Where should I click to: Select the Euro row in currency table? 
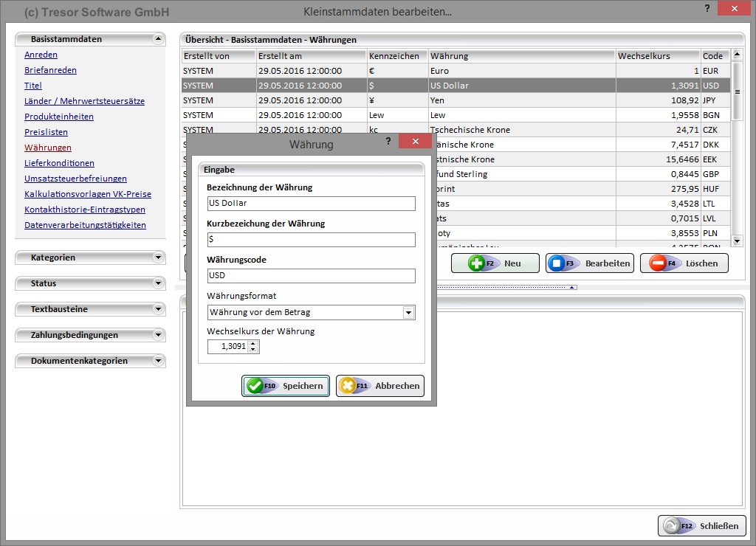tap(443, 71)
